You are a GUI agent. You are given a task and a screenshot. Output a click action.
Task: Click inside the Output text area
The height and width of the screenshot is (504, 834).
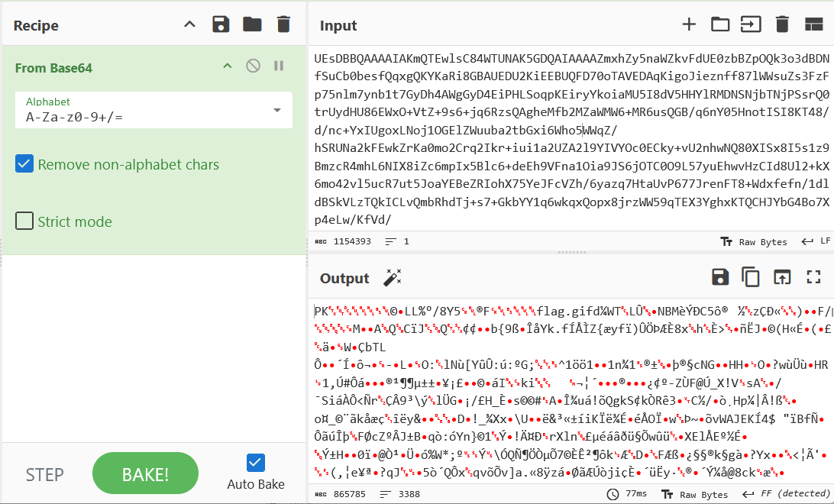pos(571,391)
